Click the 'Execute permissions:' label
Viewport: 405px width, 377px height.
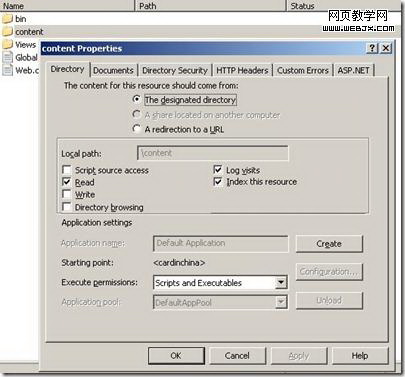99,282
